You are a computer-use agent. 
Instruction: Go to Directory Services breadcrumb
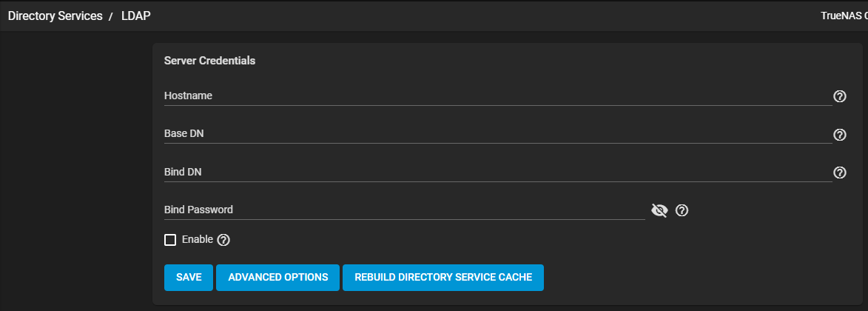pyautogui.click(x=55, y=16)
